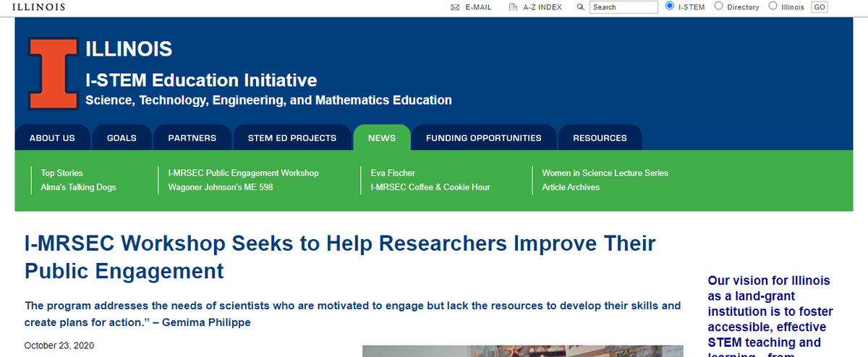
Task: Click into the Search input field
Action: [624, 7]
